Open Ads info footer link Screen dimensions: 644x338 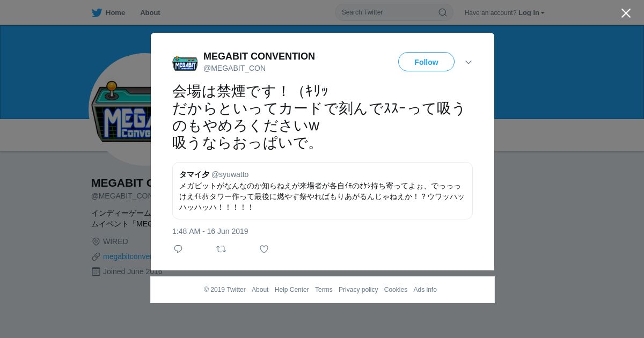click(x=425, y=290)
